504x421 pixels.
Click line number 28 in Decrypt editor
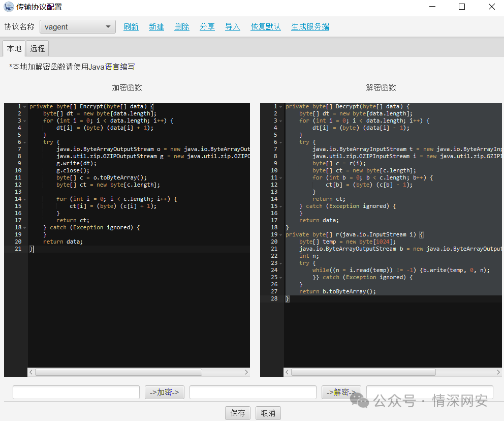pyautogui.click(x=274, y=299)
